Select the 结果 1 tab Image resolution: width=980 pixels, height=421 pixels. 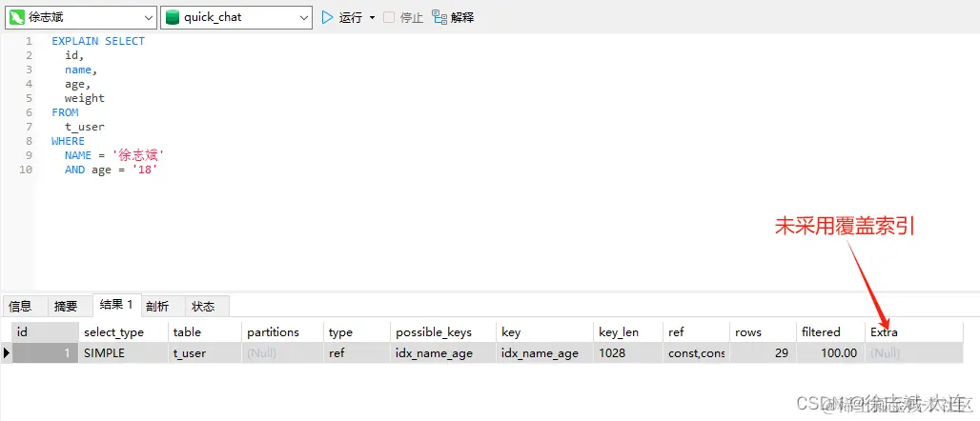117,305
